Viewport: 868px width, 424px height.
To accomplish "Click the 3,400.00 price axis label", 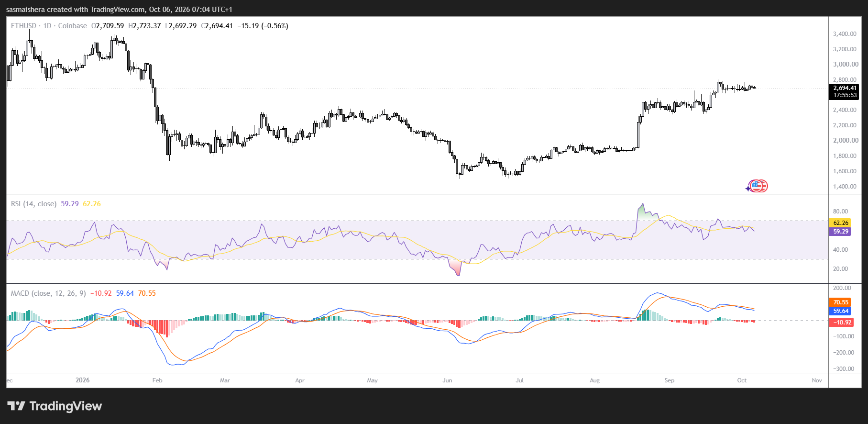I will pos(845,34).
